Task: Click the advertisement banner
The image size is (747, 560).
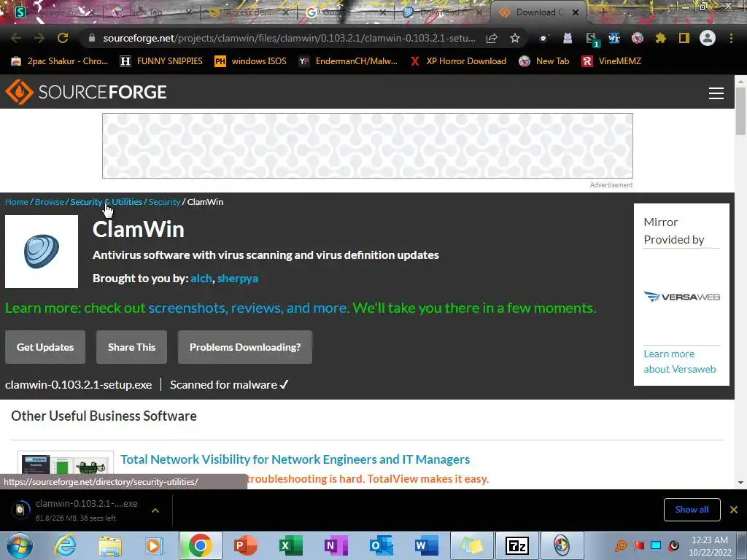Action: tap(368, 146)
